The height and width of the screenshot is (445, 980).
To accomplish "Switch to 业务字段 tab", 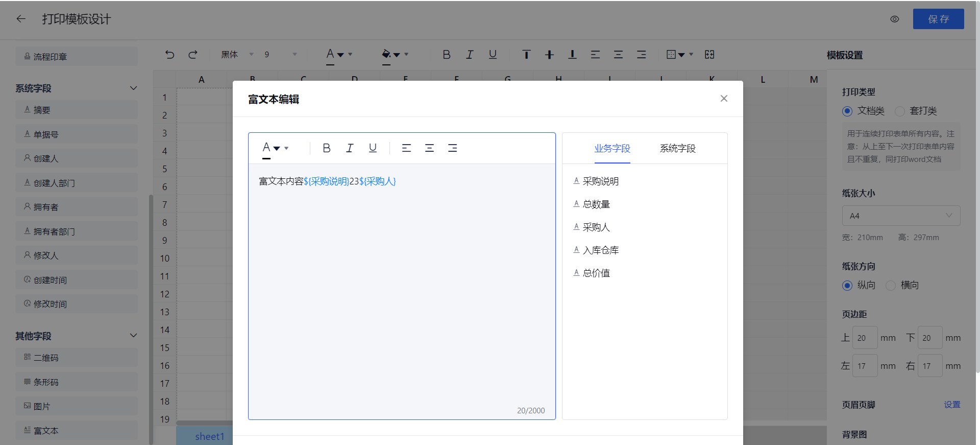I will point(612,148).
